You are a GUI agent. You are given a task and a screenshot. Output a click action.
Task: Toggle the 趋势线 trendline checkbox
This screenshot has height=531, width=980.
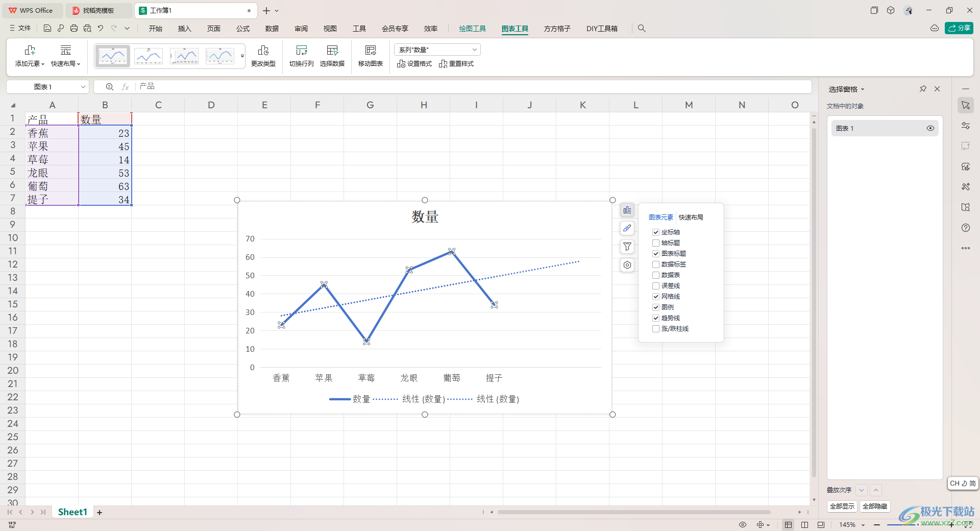[656, 318]
